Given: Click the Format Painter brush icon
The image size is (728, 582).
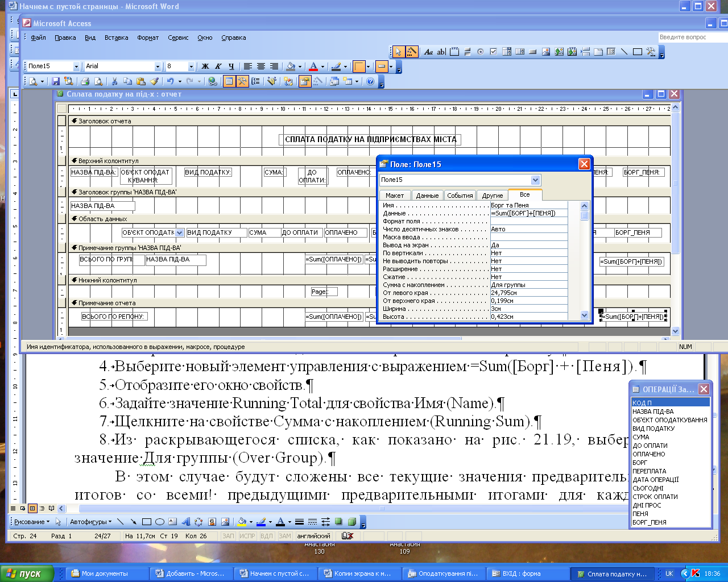Looking at the screenshot, I should (x=154, y=81).
